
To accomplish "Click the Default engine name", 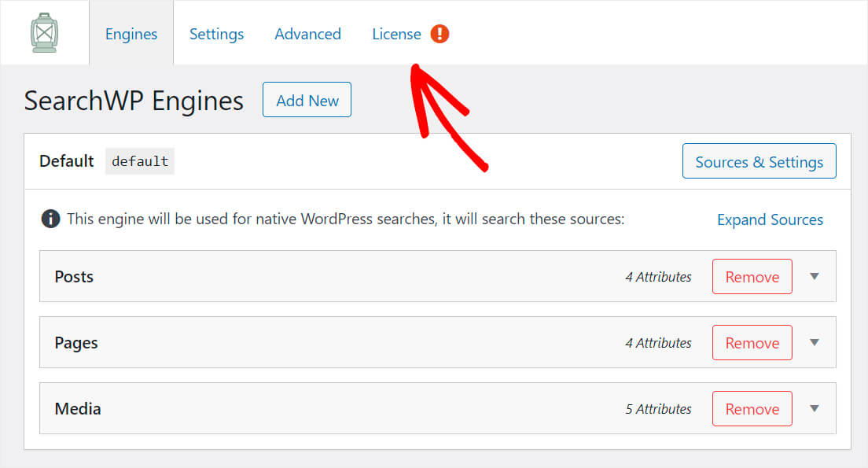I will click(x=66, y=161).
